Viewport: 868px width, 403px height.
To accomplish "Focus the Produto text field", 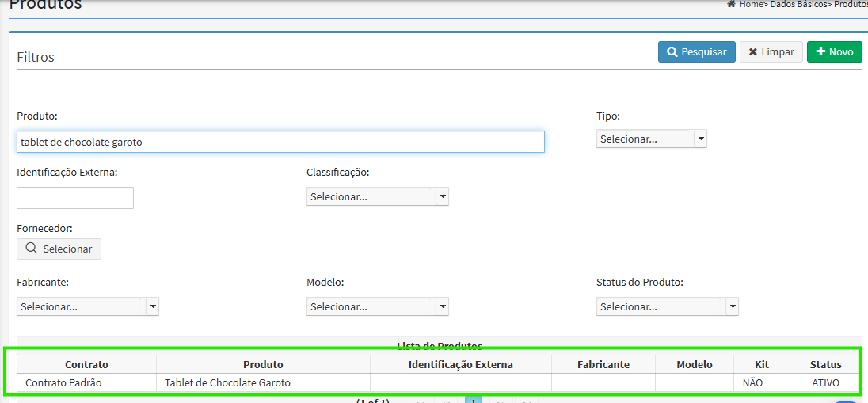I will point(280,142).
